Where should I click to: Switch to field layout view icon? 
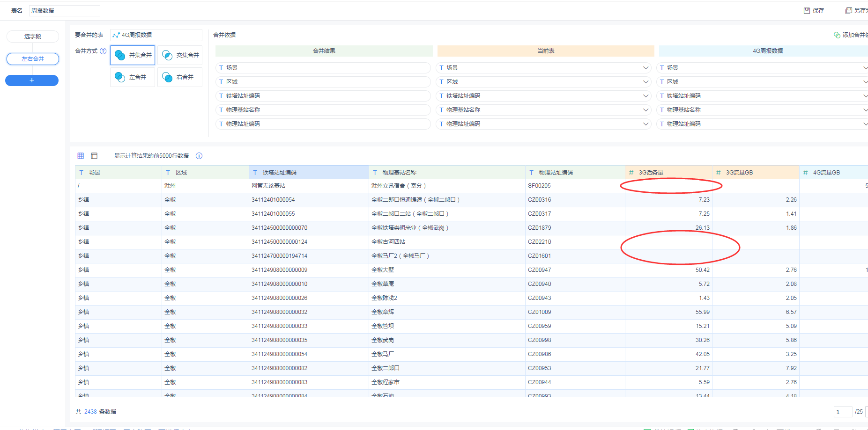tap(94, 156)
